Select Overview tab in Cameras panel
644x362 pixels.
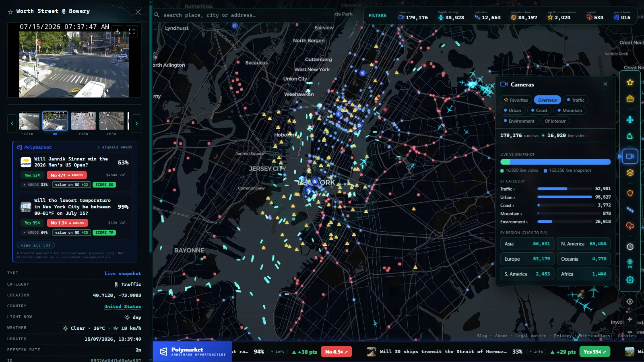[x=547, y=100]
